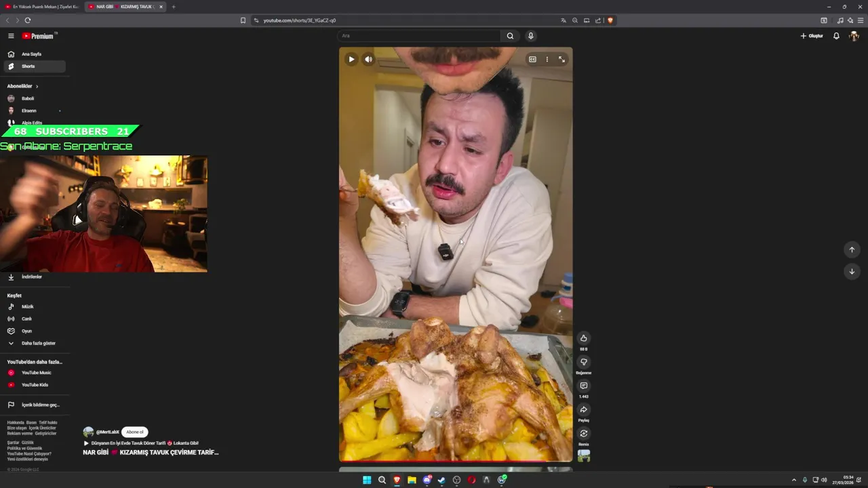
Task: Toggle the browser sidebar panel
Action: click(824, 20)
